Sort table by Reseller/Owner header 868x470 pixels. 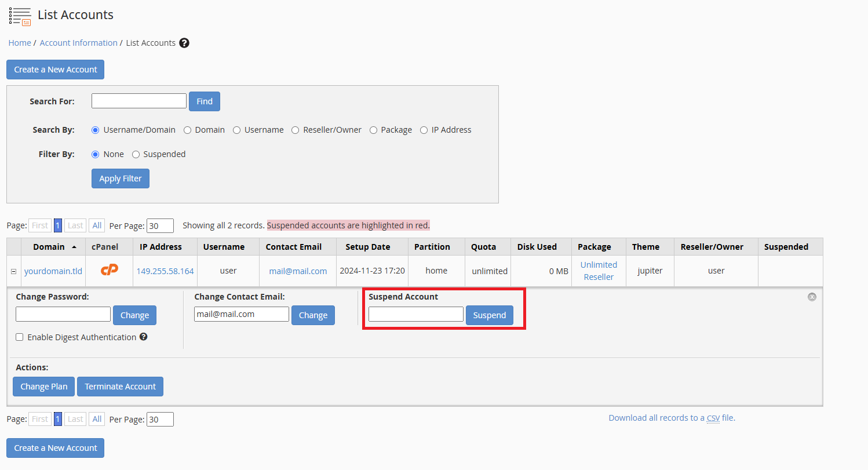(x=712, y=247)
